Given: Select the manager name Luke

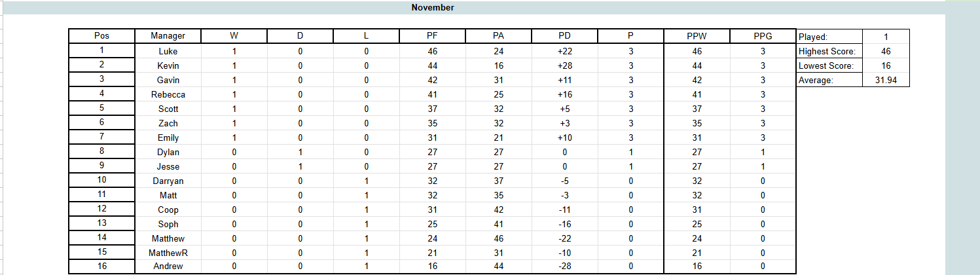Looking at the screenshot, I should 168,51.
